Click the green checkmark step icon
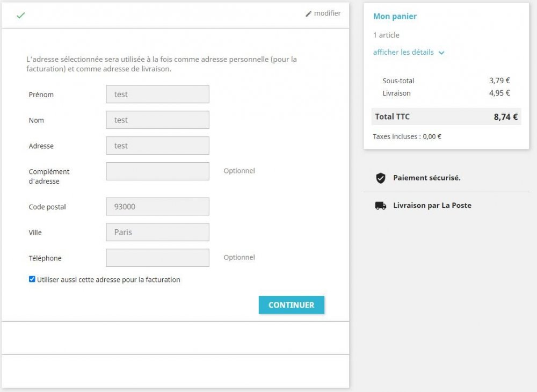This screenshot has width=537, height=392. coord(20,16)
